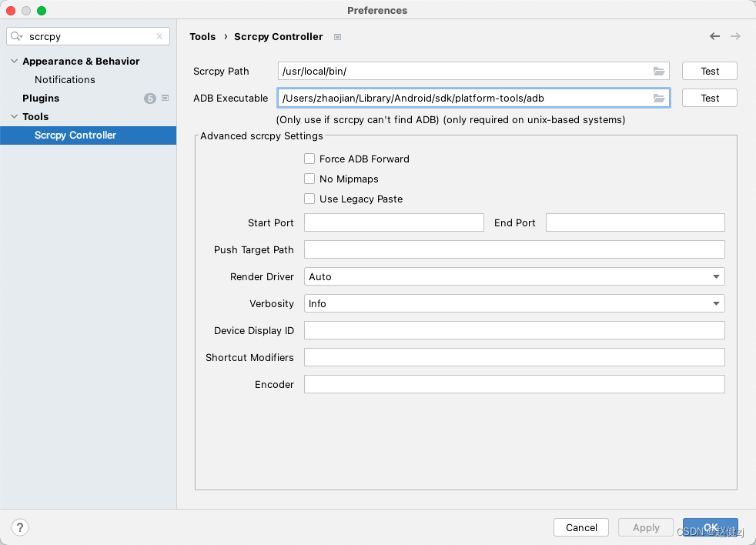The height and width of the screenshot is (545, 756).
Task: Check the No Mipmaps option
Action: coord(309,179)
